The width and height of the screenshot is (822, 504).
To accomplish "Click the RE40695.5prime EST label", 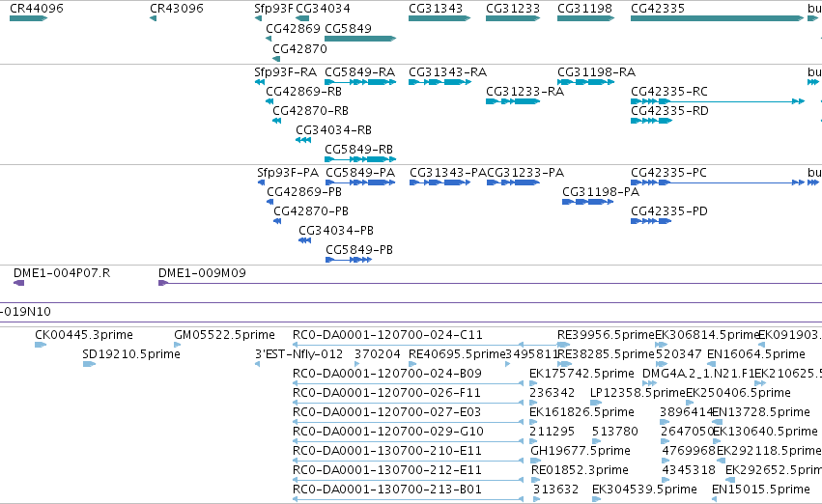I will tap(457, 354).
